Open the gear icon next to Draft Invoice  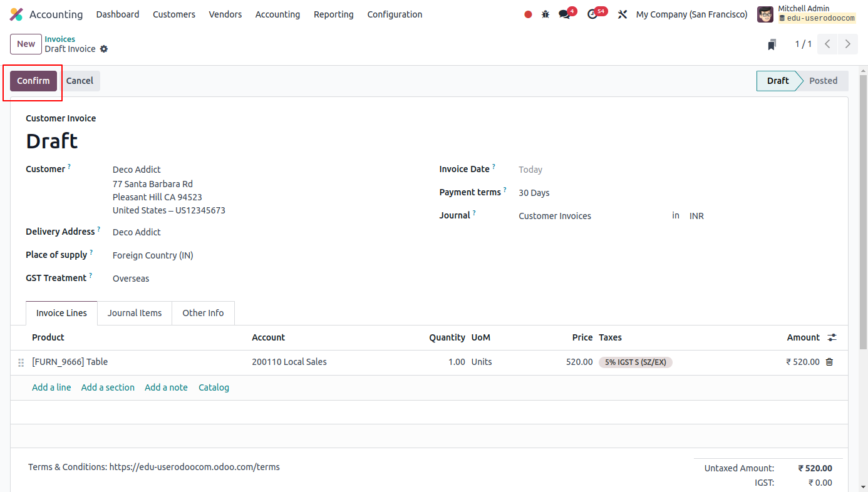[x=104, y=49]
